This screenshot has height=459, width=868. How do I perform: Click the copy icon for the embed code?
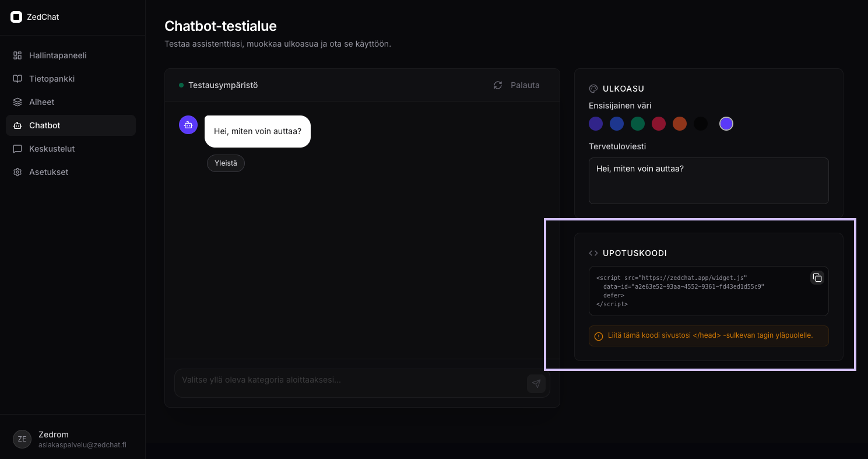tap(817, 278)
